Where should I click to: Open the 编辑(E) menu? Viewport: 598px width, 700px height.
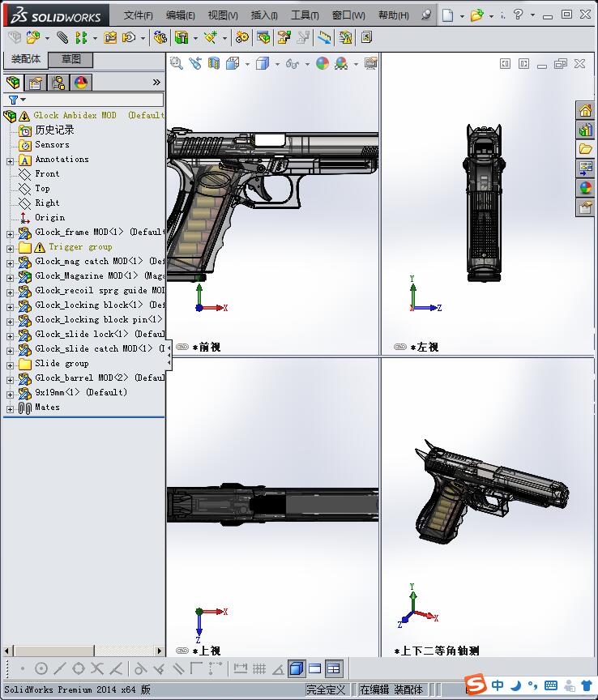(181, 15)
